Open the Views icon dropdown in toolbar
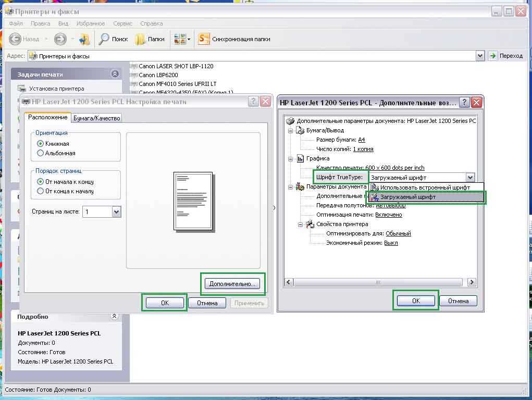This screenshot has height=400, width=532. click(182, 39)
